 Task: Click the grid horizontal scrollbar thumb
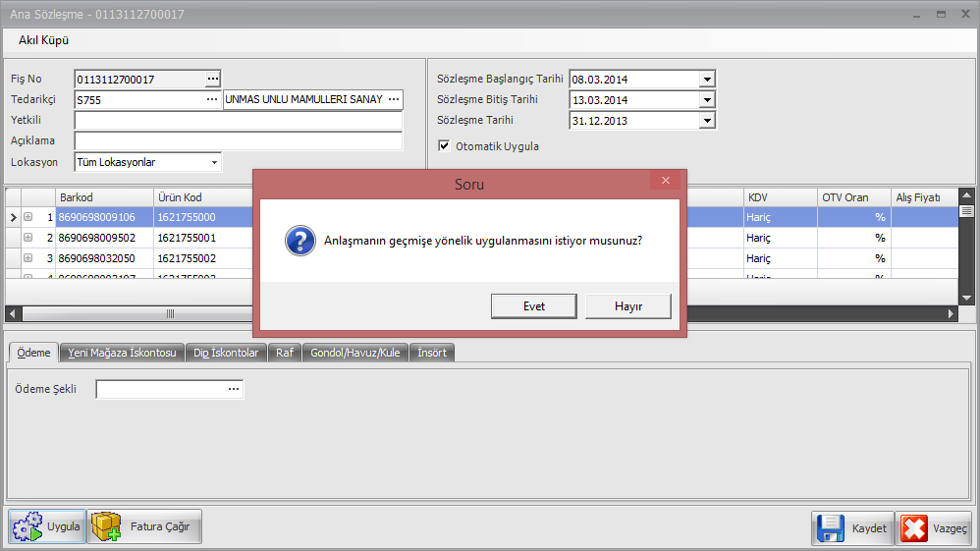coord(170,313)
